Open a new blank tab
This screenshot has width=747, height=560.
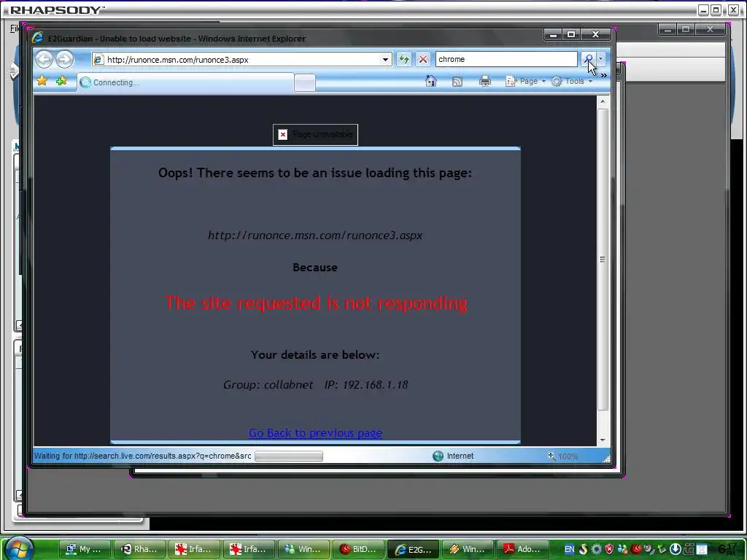click(x=305, y=83)
